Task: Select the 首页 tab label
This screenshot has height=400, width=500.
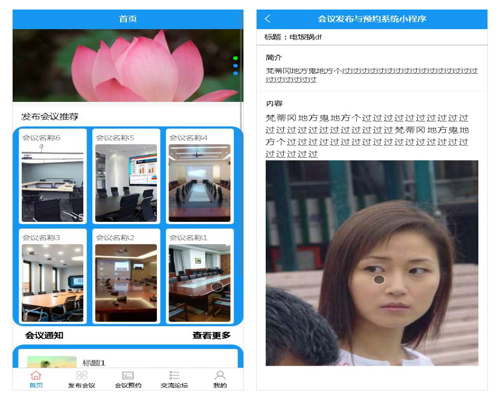Action: (x=36, y=385)
